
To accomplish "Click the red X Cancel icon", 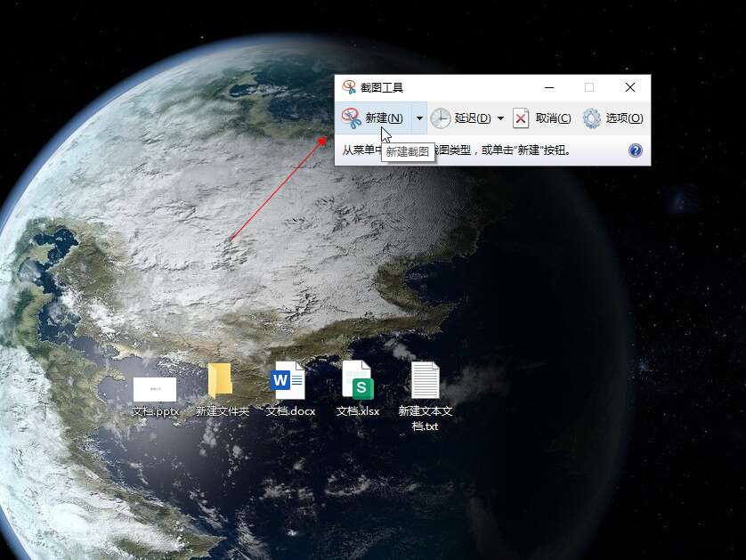I will pos(522,118).
